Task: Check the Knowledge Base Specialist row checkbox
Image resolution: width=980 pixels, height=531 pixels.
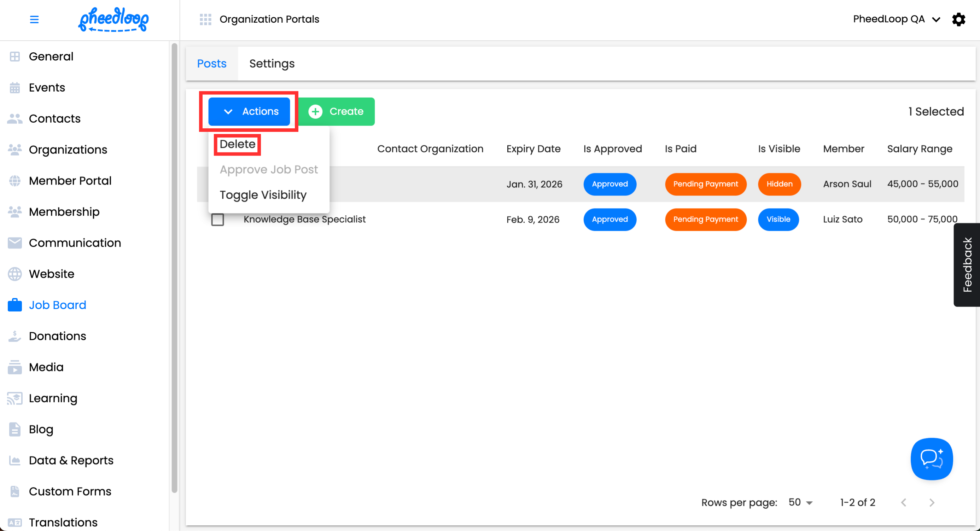Action: (x=218, y=220)
